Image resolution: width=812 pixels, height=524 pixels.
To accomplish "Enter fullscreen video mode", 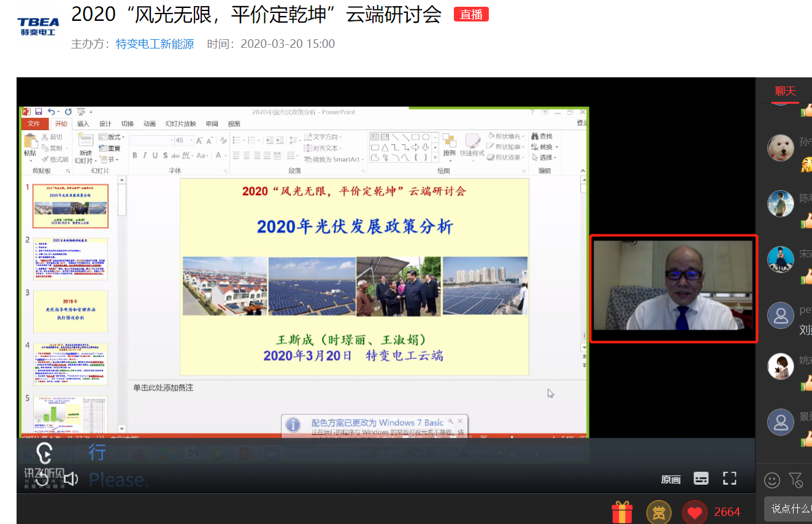I will [x=729, y=479].
